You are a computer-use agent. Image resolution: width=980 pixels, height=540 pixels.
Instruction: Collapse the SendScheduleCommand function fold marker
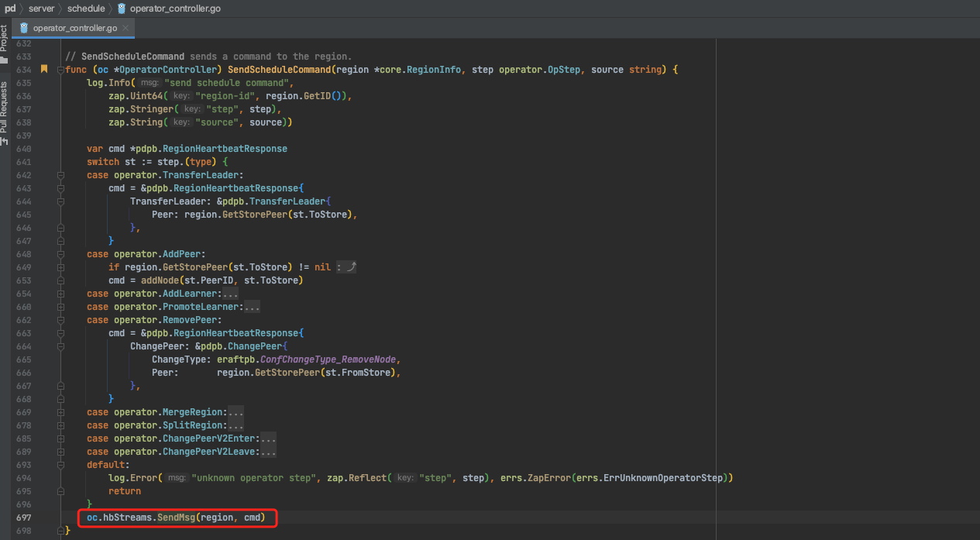(60, 70)
